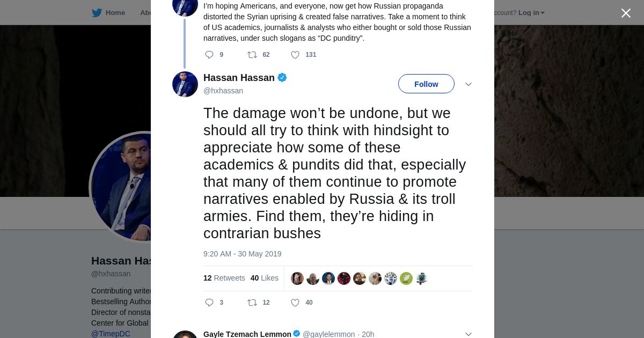Open the @hxhassan handle link in tweet
Viewport: 644px width, 338px height.
coord(223,91)
